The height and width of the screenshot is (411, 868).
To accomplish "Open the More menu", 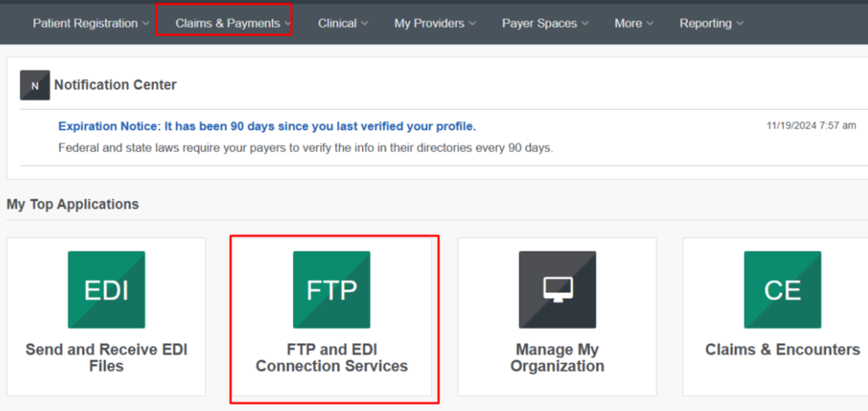I will [633, 24].
